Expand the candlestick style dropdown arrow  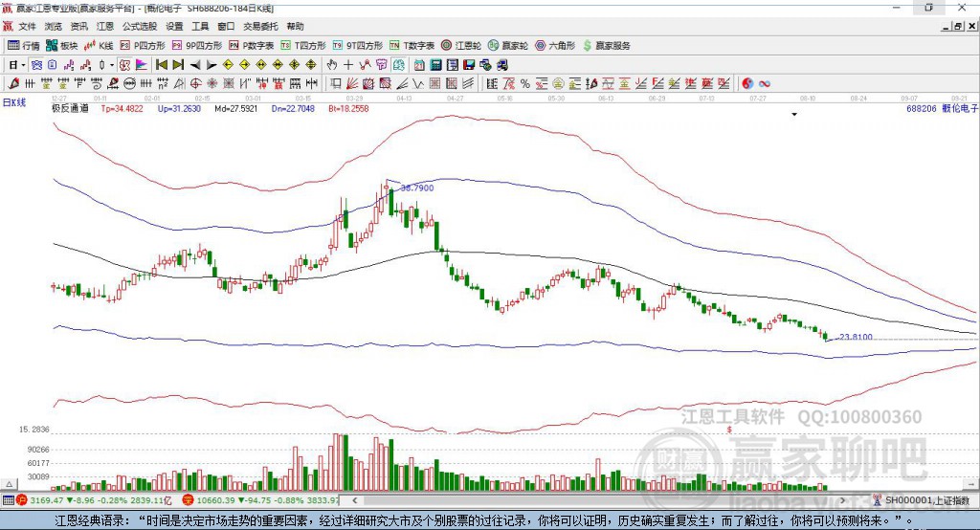[x=112, y=65]
